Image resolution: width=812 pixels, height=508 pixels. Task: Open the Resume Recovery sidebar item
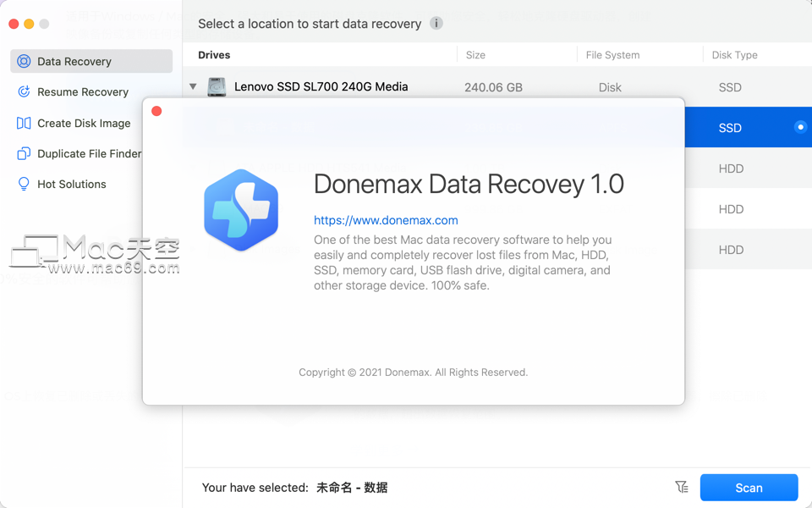coord(83,91)
